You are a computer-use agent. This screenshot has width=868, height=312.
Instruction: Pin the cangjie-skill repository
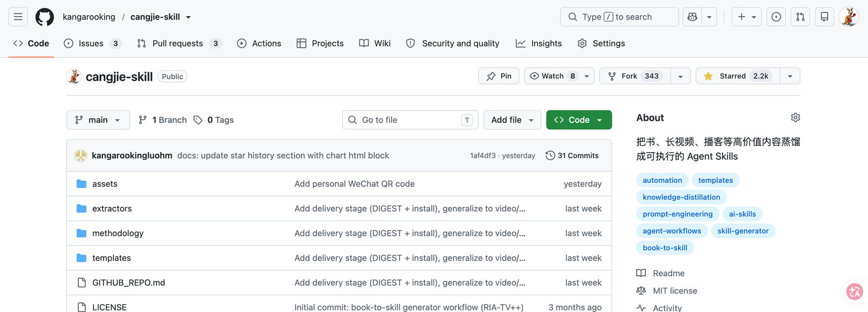(x=499, y=76)
